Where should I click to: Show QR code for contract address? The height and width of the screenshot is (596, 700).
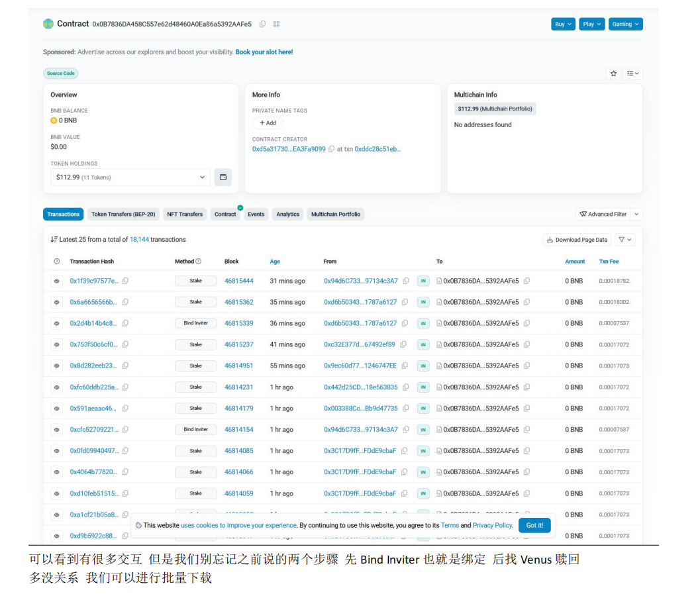tap(276, 24)
